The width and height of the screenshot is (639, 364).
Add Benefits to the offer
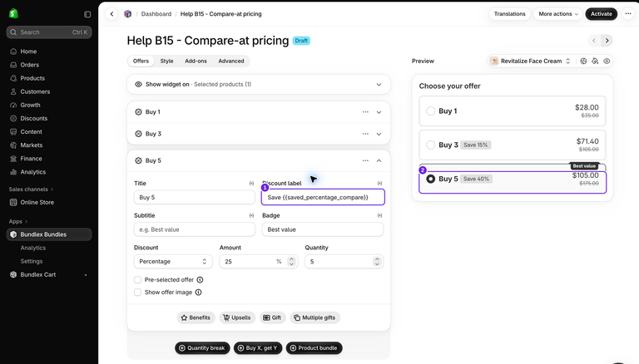tap(196, 317)
